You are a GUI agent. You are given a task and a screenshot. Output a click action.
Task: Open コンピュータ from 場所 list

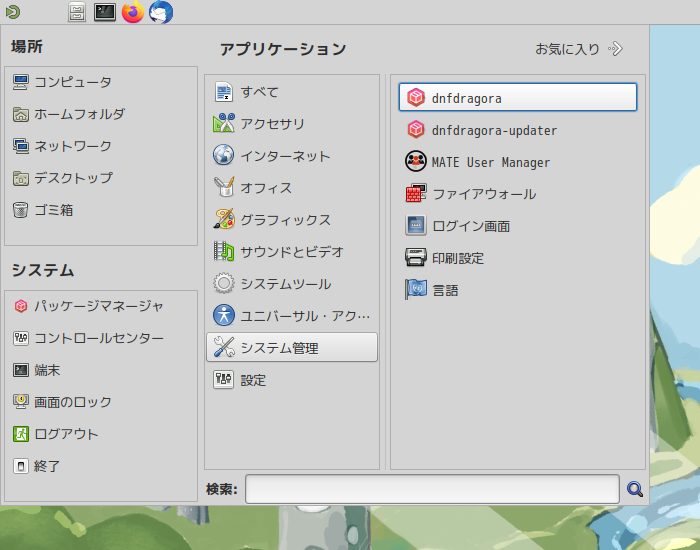tap(73, 82)
